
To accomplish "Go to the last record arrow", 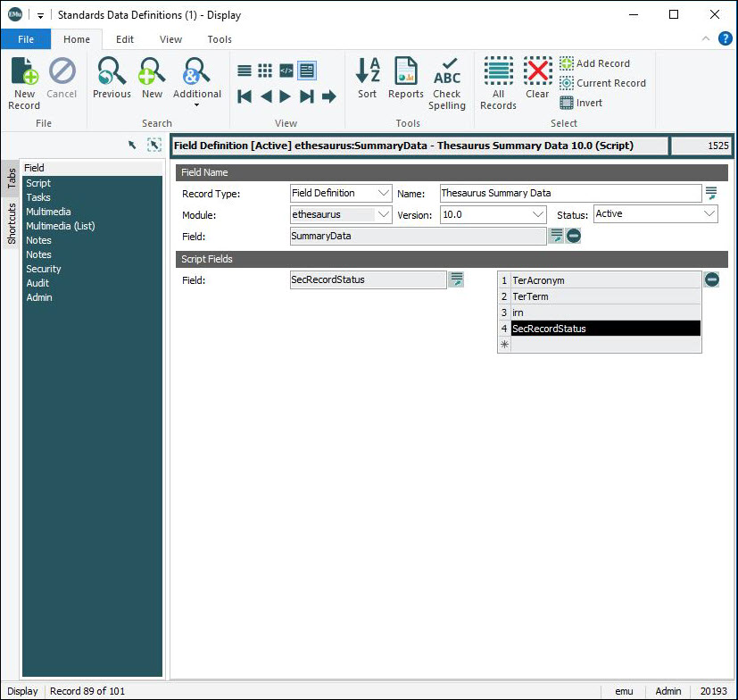I will coord(307,96).
